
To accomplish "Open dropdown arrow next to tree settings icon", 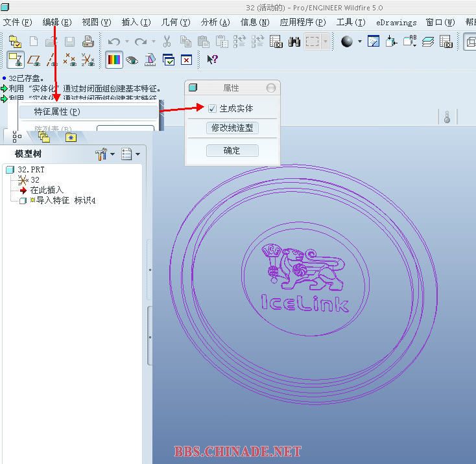I will coord(138,154).
